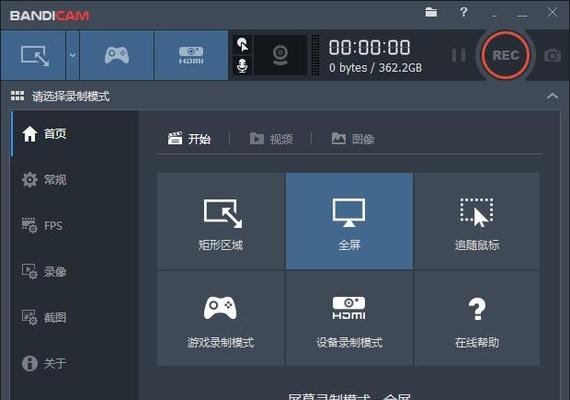Open help via the question mark in title bar
The width and height of the screenshot is (570, 400).
(x=463, y=12)
